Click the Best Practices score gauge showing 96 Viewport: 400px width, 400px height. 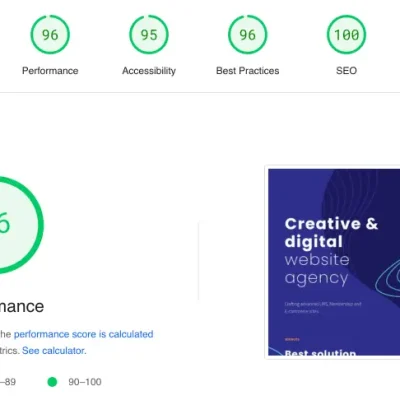(x=247, y=34)
